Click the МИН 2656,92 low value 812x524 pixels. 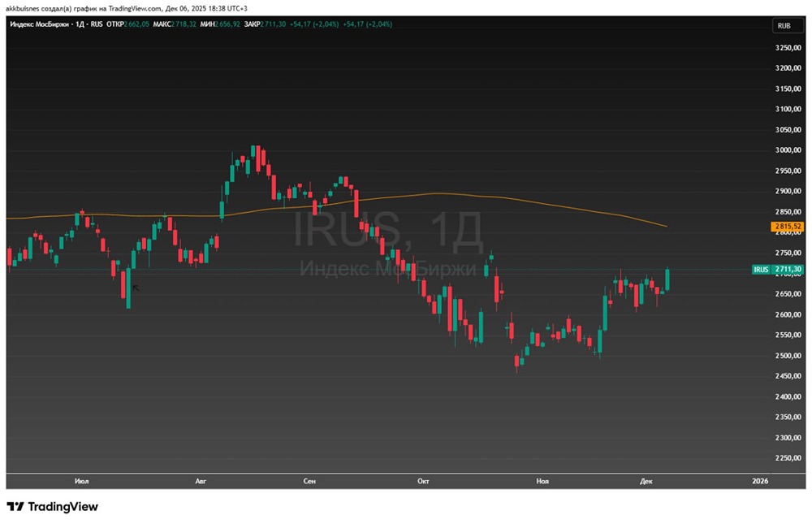point(220,24)
